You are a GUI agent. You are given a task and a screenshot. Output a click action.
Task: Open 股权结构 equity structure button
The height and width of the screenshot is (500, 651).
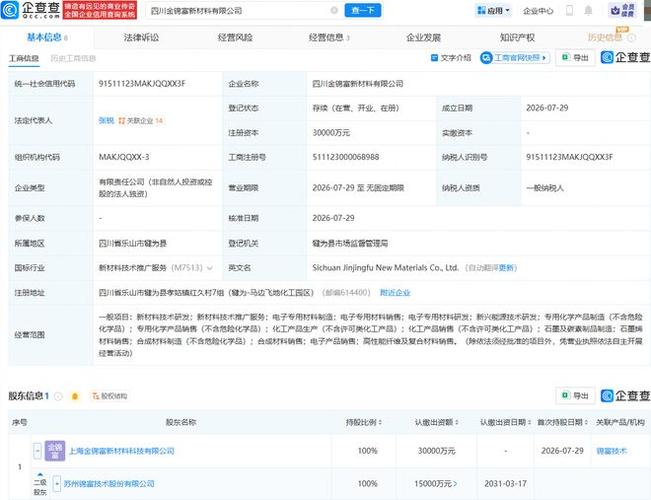[110, 396]
